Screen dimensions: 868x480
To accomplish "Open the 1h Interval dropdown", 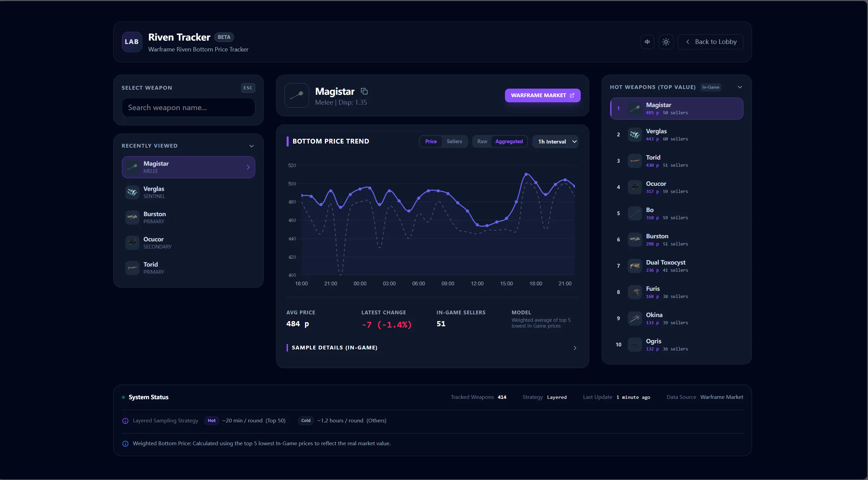I will coord(555,141).
